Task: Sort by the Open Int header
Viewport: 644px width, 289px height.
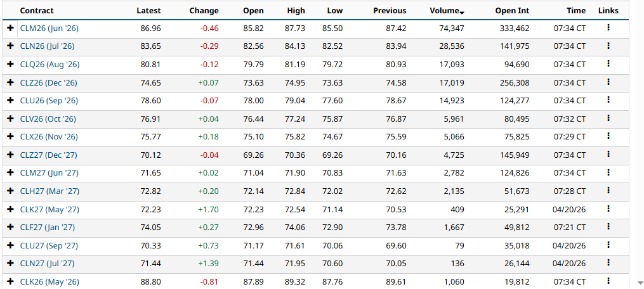Action: coord(512,11)
